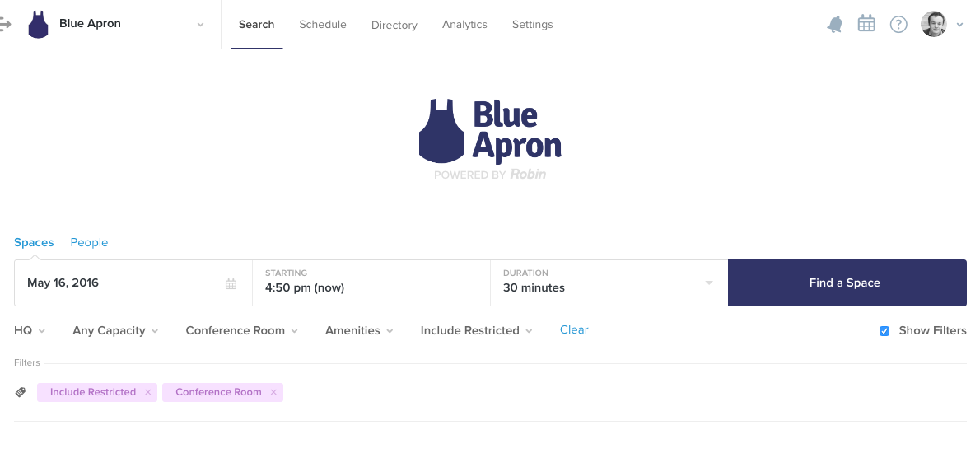980x467 pixels.
Task: Click the Starting time 4:50 pm field
Action: [371, 283]
